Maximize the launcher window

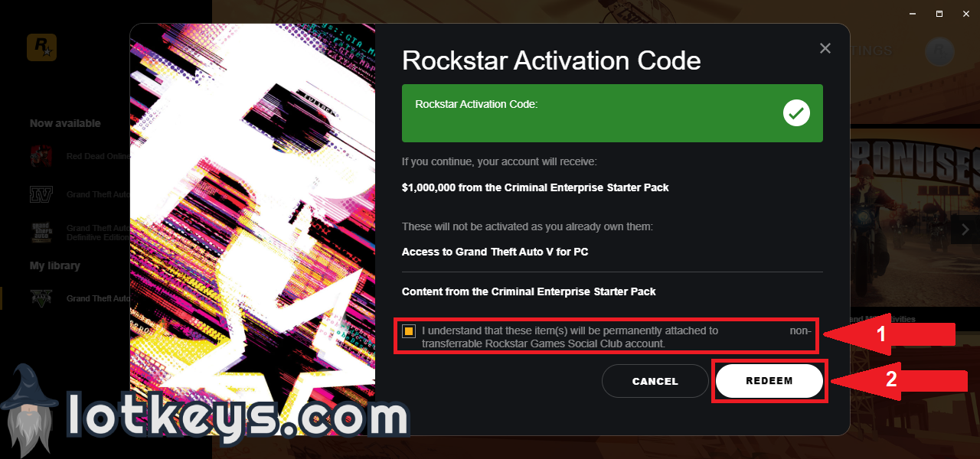[x=939, y=14]
